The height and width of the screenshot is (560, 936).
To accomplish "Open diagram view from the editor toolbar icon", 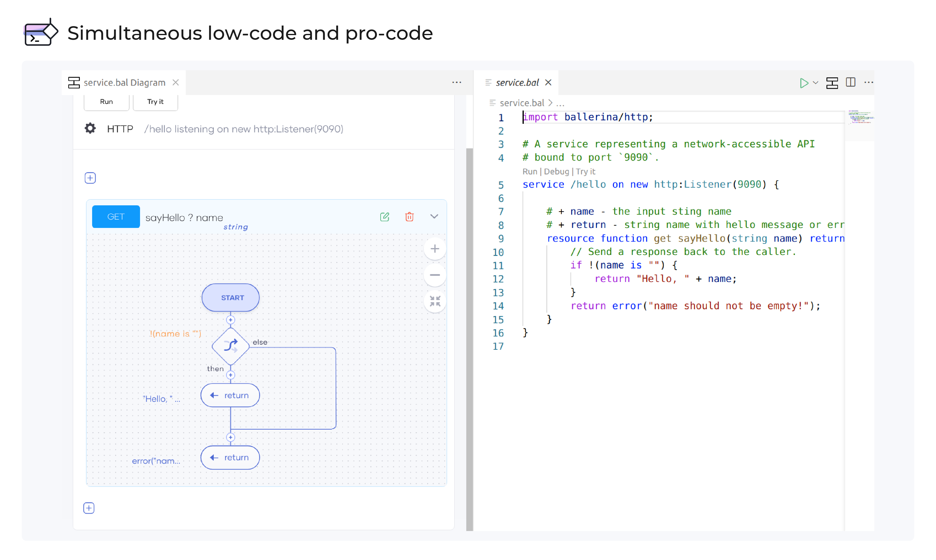I will 832,83.
